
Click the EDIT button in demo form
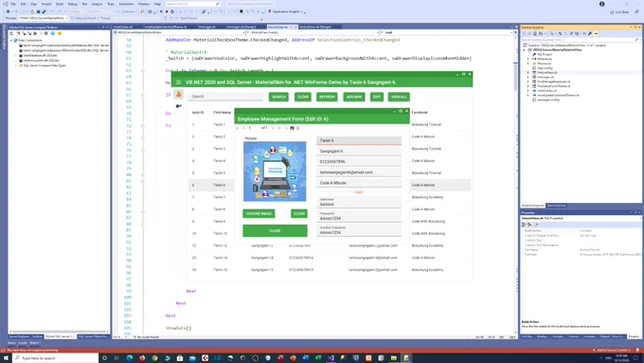click(x=377, y=97)
